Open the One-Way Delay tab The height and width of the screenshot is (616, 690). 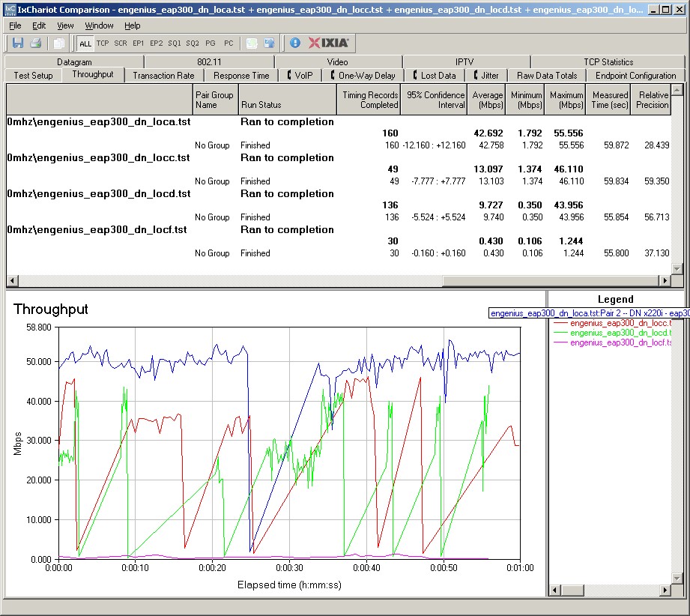click(x=363, y=76)
